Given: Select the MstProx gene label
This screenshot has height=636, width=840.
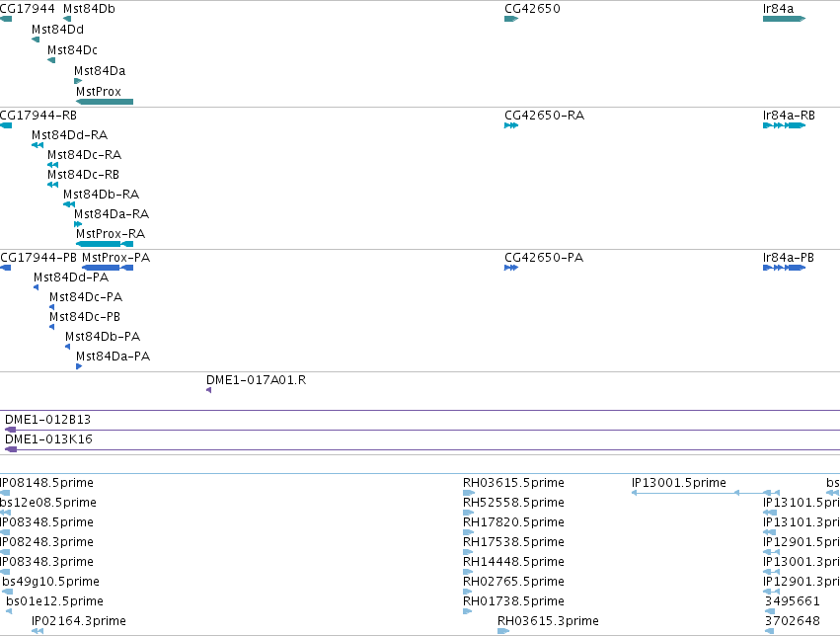Looking at the screenshot, I should (99, 92).
